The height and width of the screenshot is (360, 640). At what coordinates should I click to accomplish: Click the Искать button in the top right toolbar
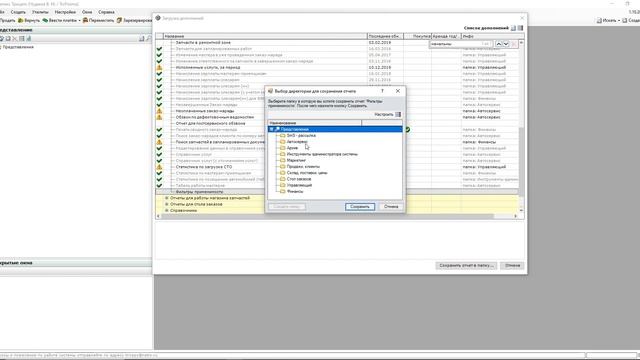click(x=607, y=20)
